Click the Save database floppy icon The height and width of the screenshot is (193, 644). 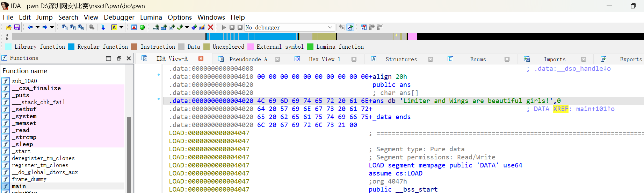tap(17, 27)
